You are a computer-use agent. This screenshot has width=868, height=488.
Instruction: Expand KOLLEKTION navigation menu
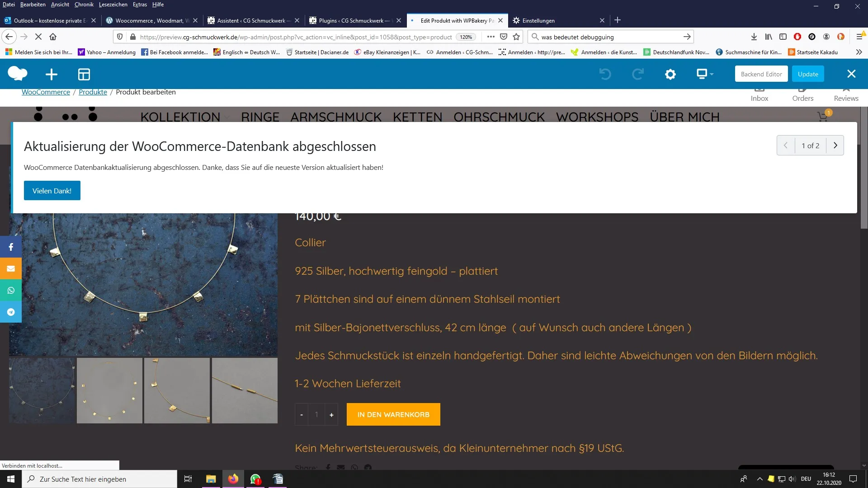click(180, 117)
